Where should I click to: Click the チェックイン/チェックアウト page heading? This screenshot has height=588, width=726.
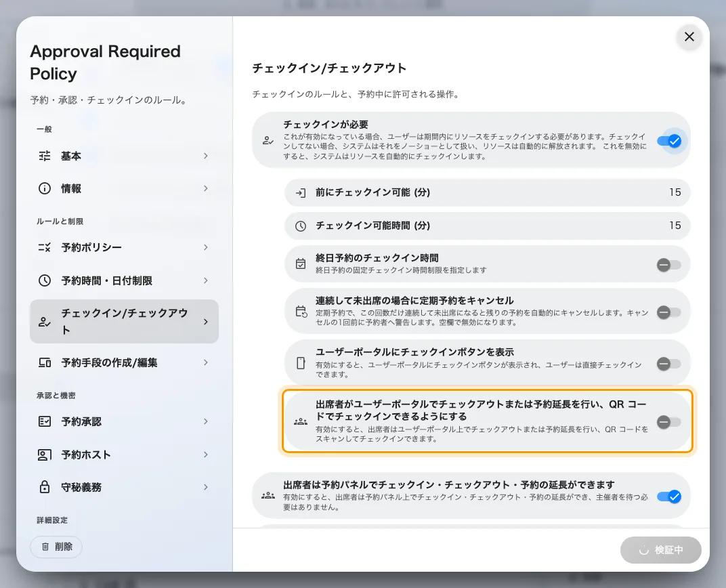(x=329, y=68)
